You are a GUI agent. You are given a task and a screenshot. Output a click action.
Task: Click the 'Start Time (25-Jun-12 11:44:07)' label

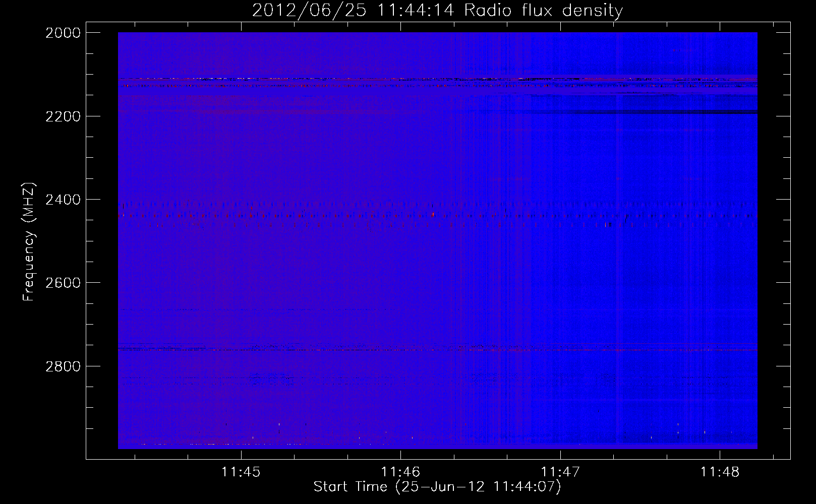tap(437, 487)
